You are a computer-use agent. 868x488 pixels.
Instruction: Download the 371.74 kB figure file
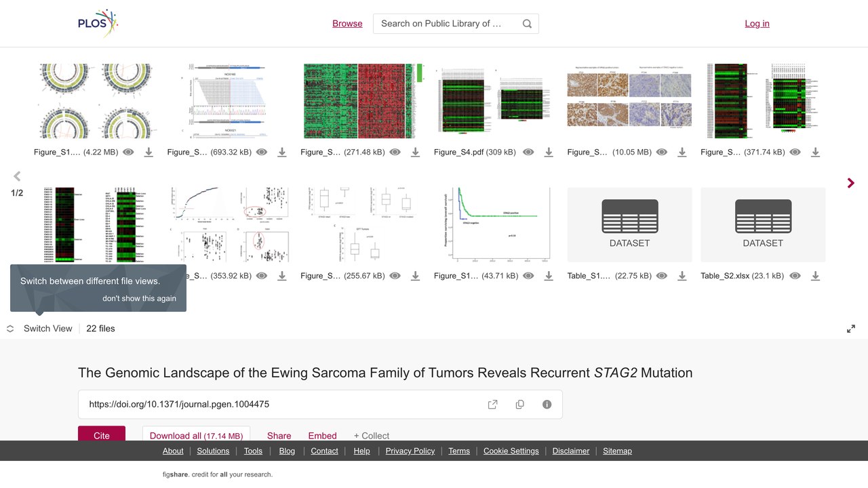point(816,152)
